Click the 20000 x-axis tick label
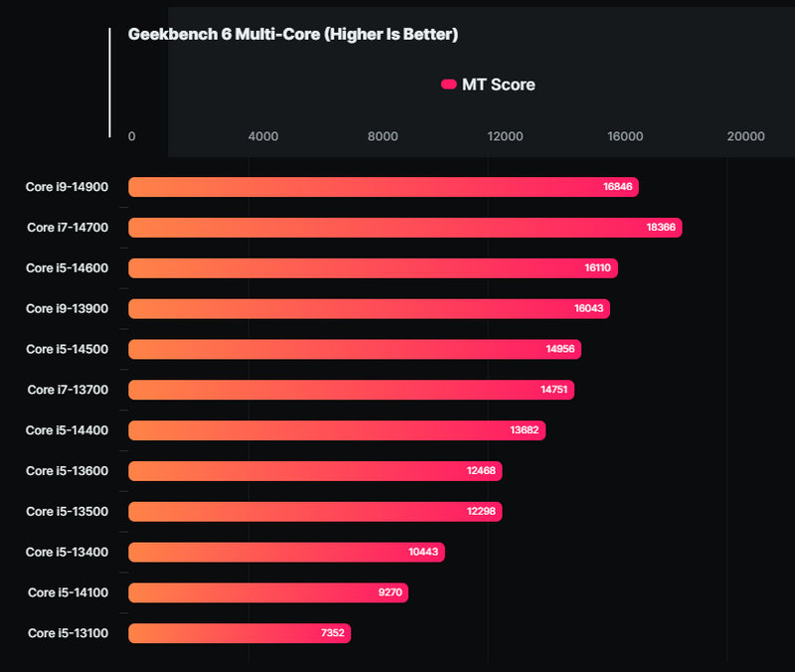The height and width of the screenshot is (672, 795). coord(746,137)
